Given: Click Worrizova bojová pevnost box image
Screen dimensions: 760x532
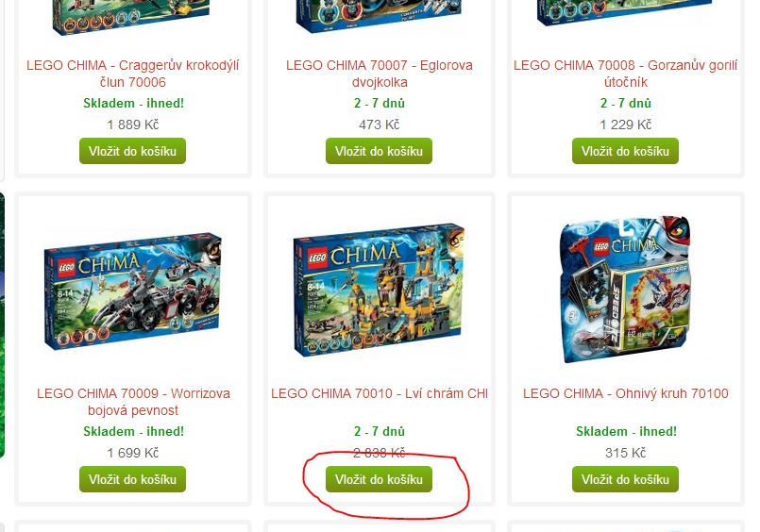Looking at the screenshot, I should (x=133, y=291).
